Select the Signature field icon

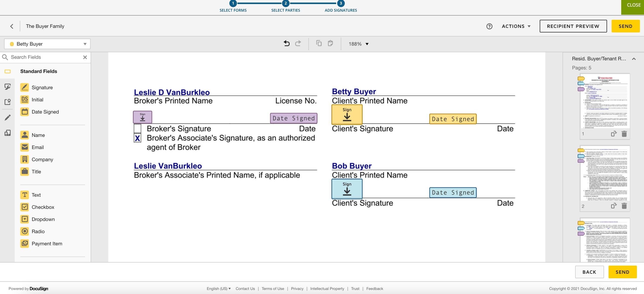coord(25,87)
